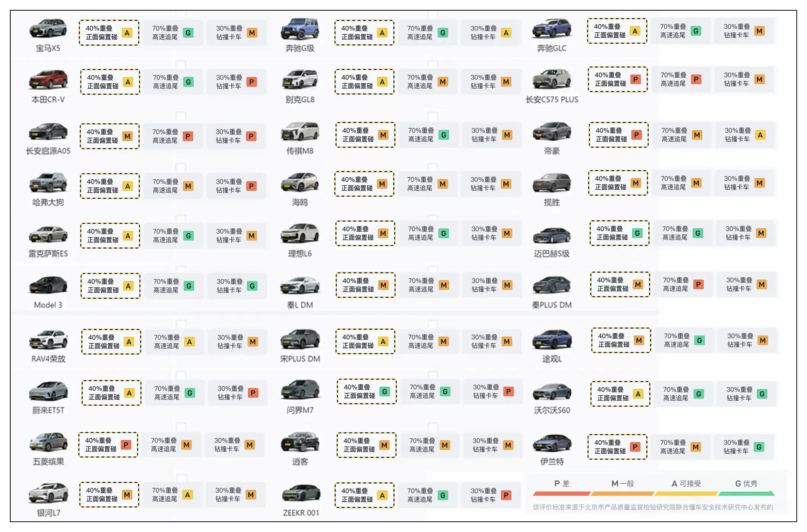Click the 宝马X5 car image
This screenshot has height=532, width=807.
[48, 28]
